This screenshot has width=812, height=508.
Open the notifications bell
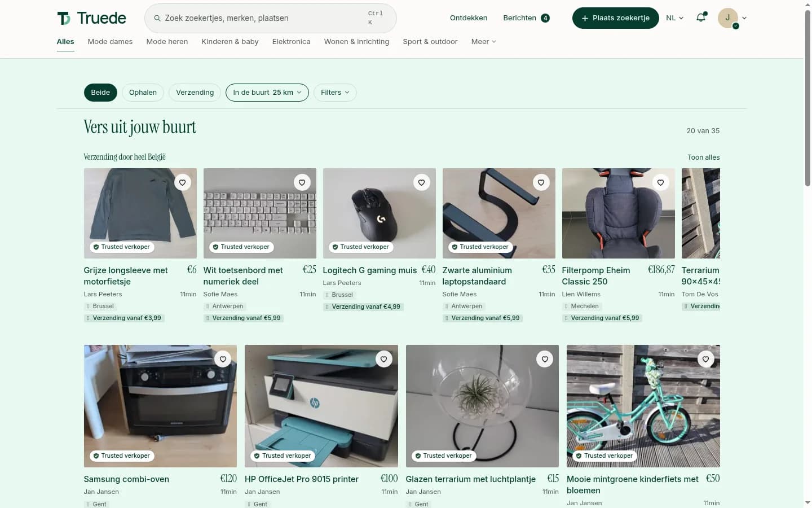[x=701, y=17]
